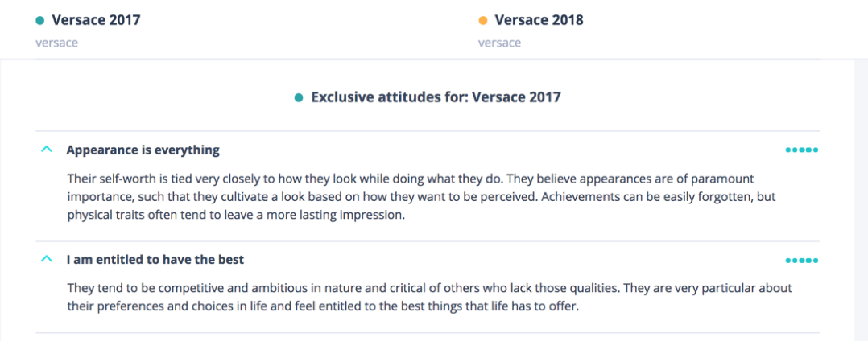Screen dimensions: 868x341
Task: Click the teal dot beside Versace 2017 title
Action: (x=39, y=21)
